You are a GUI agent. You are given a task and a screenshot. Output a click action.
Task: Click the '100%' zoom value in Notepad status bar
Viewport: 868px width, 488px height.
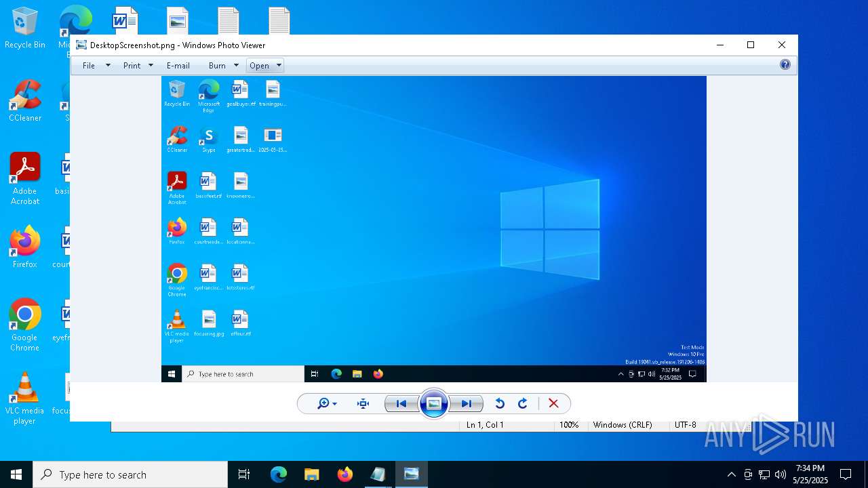click(569, 425)
